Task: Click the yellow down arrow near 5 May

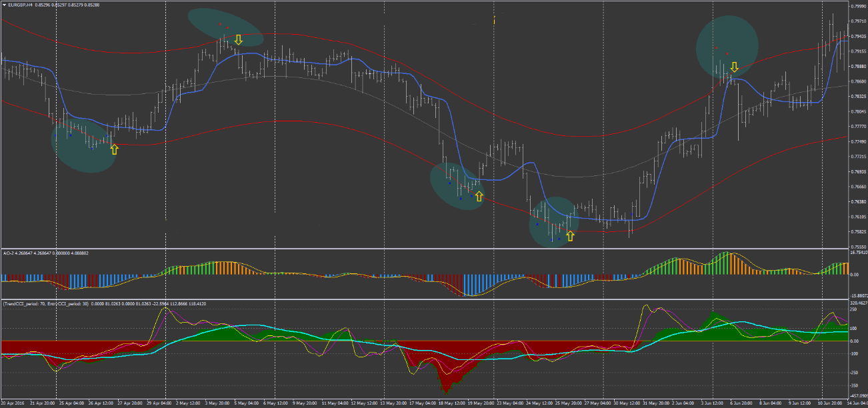Action: tap(238, 40)
